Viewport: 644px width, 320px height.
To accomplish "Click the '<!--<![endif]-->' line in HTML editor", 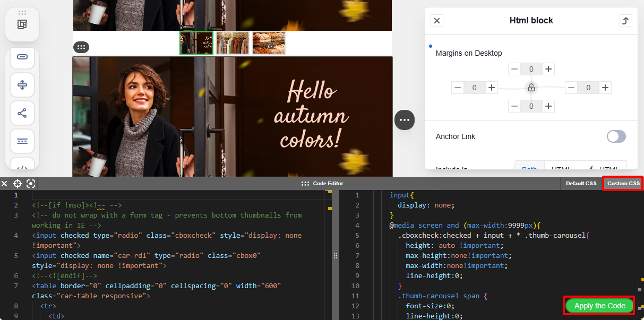I will (x=65, y=275).
